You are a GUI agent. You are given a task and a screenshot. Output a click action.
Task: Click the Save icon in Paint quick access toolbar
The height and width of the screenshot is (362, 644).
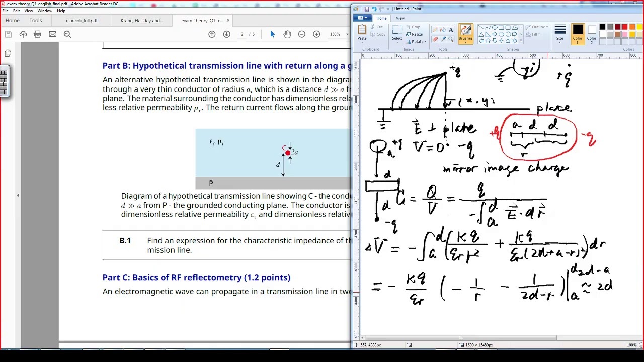pyautogui.click(x=367, y=9)
